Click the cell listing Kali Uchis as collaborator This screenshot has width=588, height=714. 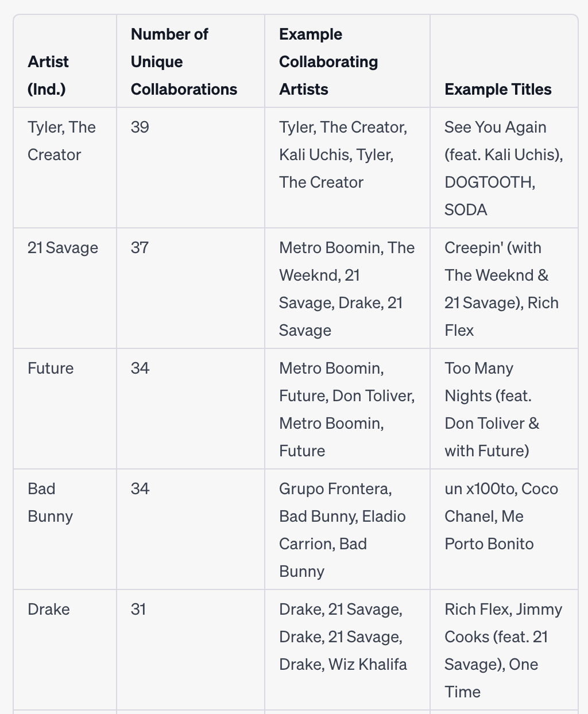343,154
